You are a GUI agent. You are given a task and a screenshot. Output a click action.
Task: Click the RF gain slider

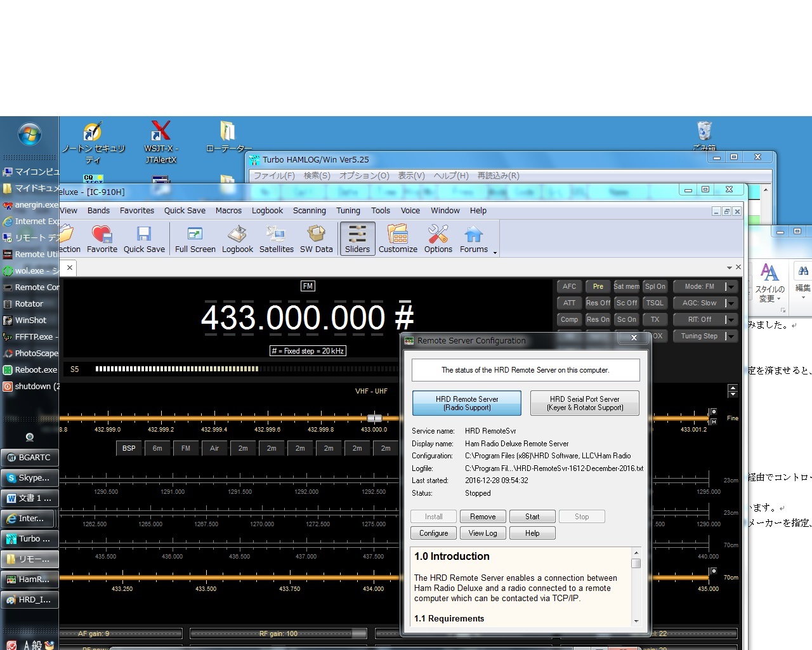(278, 633)
